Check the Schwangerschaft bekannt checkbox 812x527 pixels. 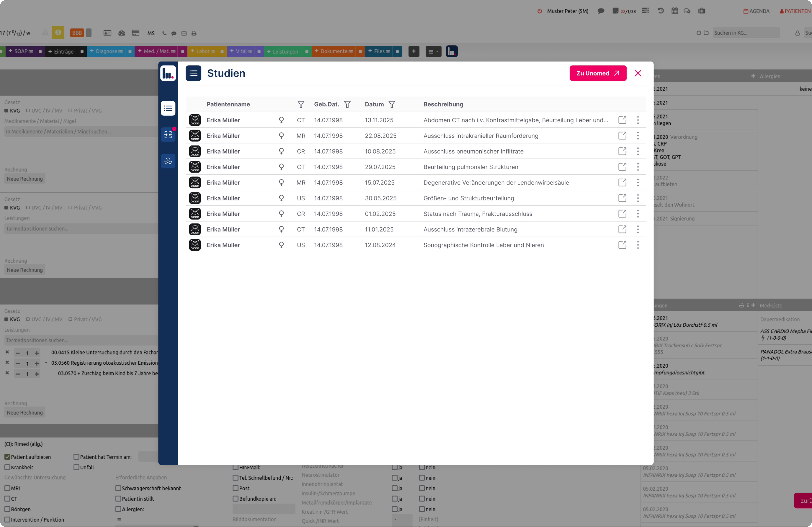118,488
